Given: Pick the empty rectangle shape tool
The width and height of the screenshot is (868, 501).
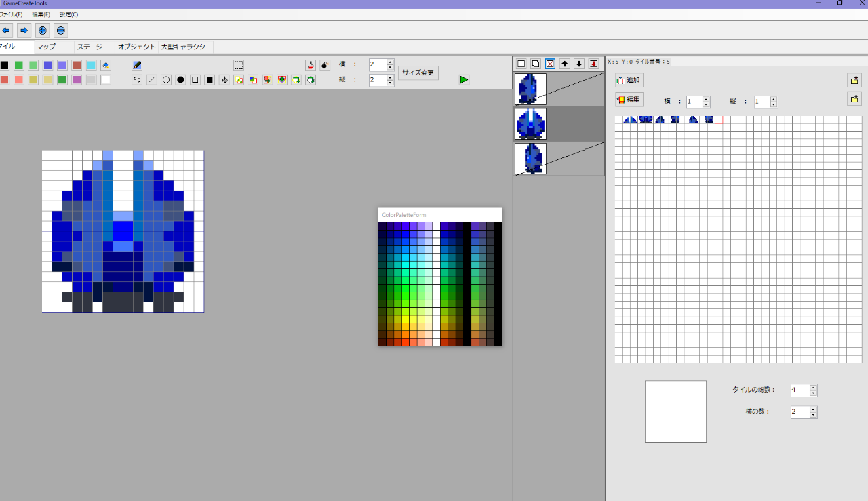Looking at the screenshot, I should coord(195,80).
